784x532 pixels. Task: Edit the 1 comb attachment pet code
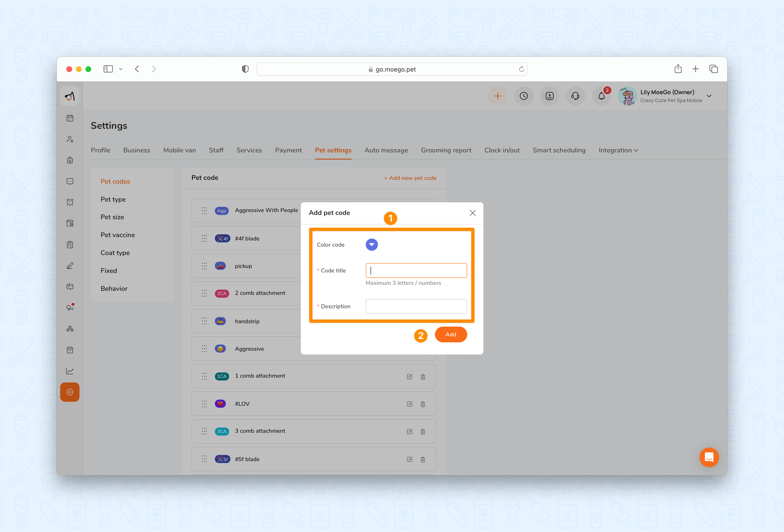point(410,376)
